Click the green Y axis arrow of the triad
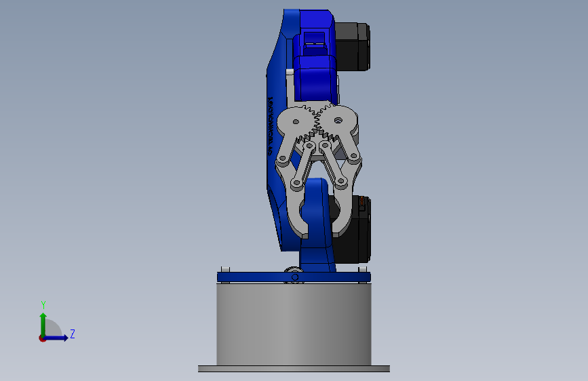Image resolution: width=588 pixels, height=381 pixels. tap(43, 323)
